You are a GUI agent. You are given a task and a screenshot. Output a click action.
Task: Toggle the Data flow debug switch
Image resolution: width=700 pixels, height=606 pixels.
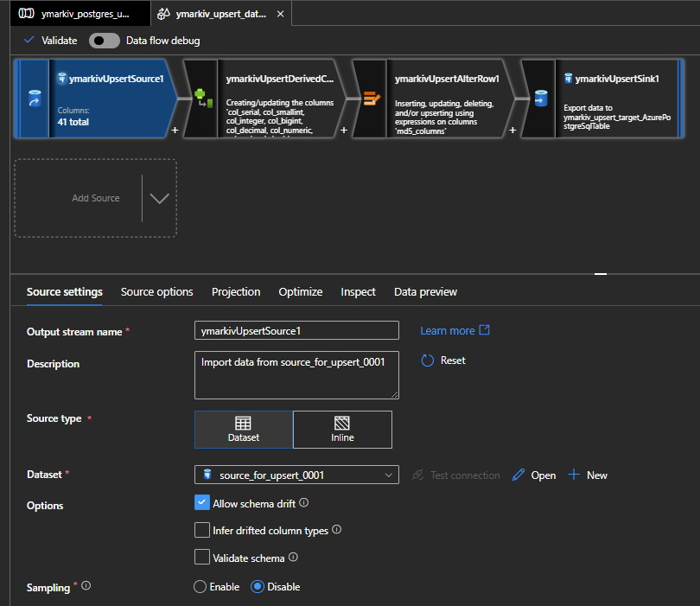[x=104, y=41]
